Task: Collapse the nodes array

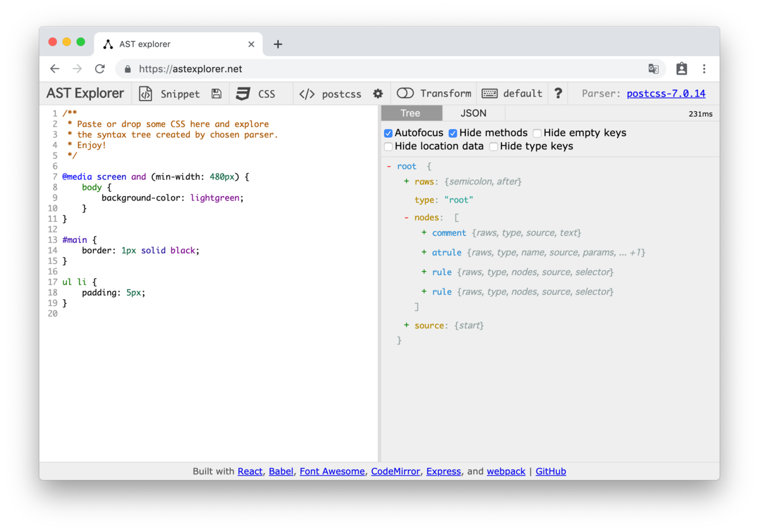Action: click(406, 218)
